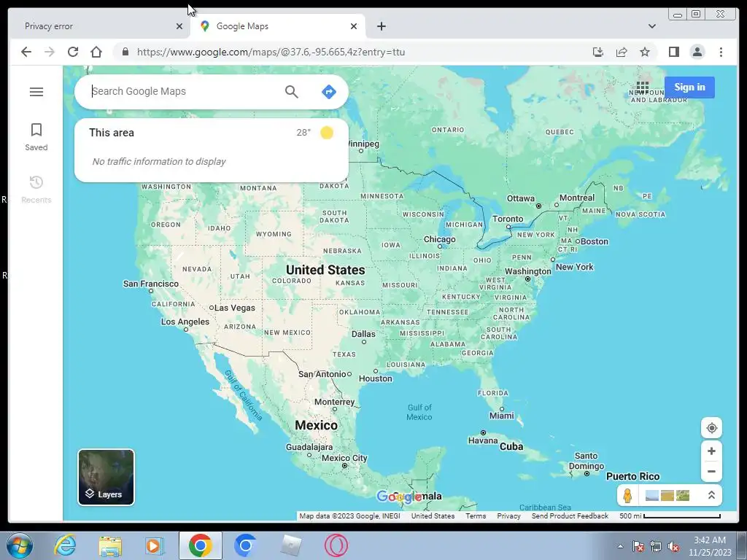Image resolution: width=747 pixels, height=560 pixels.
Task: Open the browser home page
Action: [x=96, y=52]
